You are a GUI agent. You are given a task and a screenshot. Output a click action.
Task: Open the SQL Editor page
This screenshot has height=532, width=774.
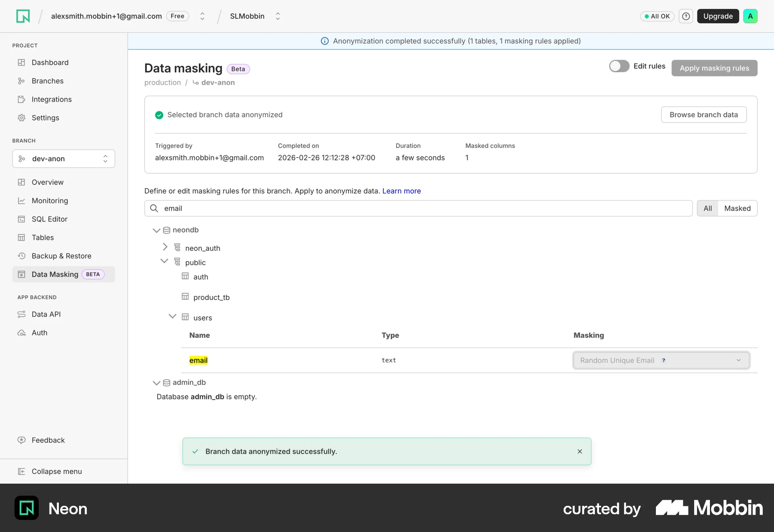(64, 219)
